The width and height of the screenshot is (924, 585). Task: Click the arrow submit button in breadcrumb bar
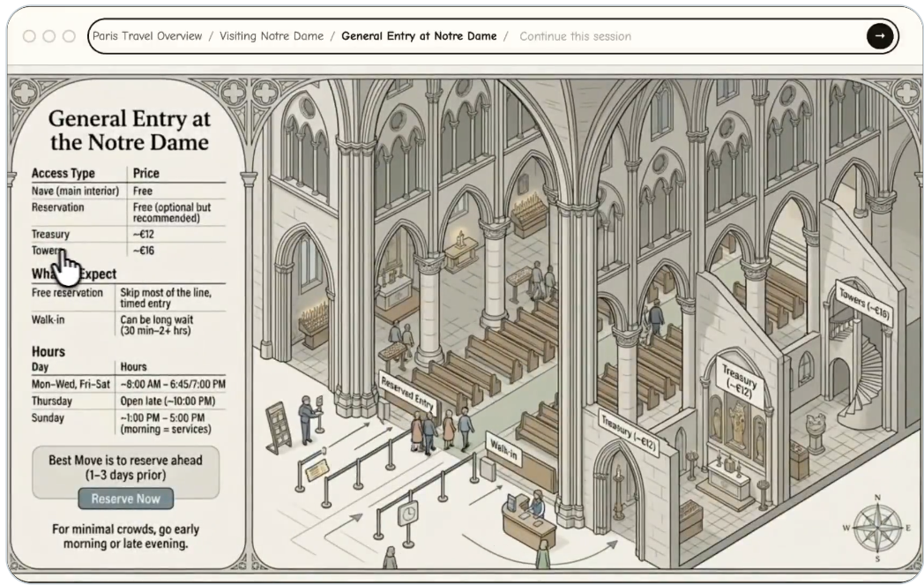click(879, 36)
